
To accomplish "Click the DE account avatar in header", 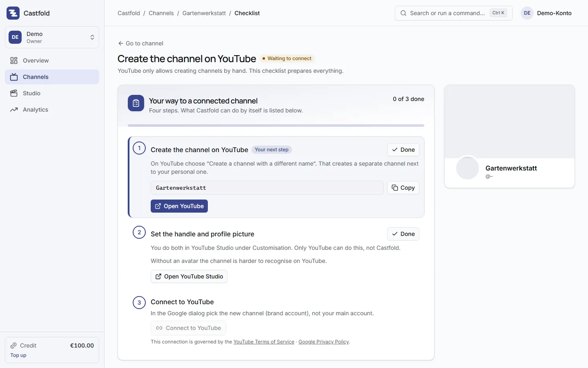I will (527, 13).
